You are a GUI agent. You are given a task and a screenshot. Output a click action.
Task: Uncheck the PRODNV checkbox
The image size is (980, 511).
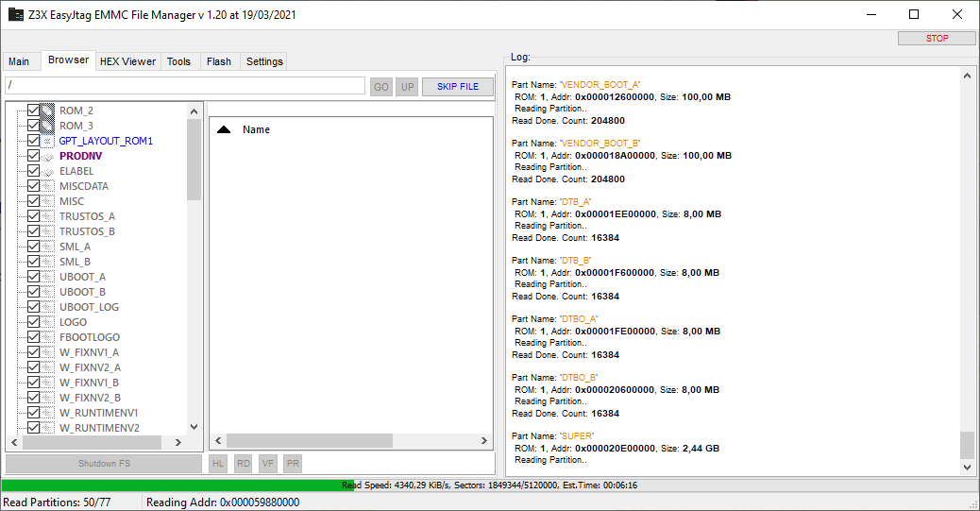pos(33,155)
